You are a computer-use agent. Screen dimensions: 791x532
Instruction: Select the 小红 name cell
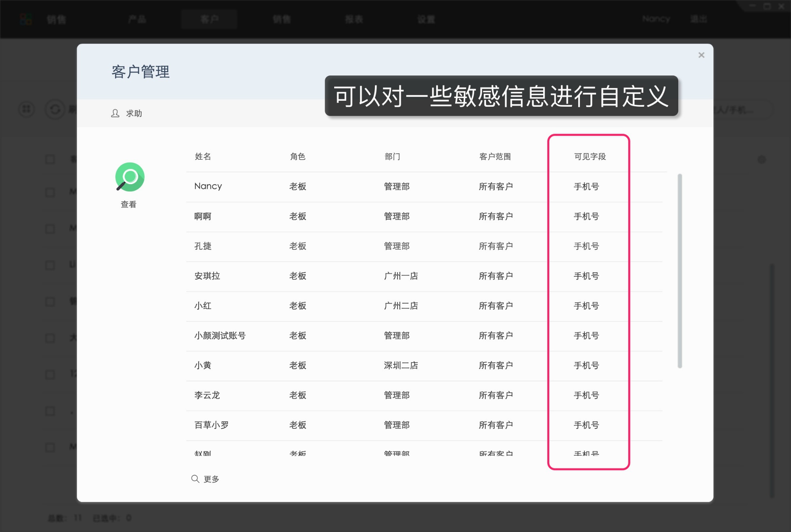(203, 306)
